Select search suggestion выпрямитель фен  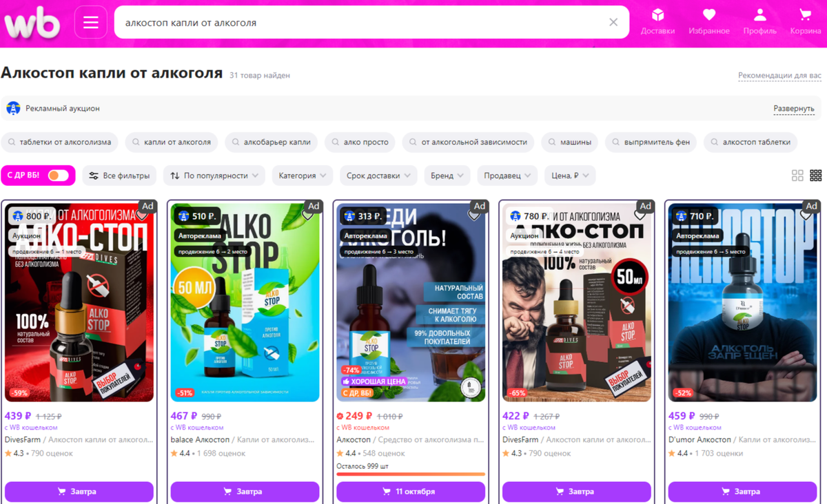[x=651, y=143]
